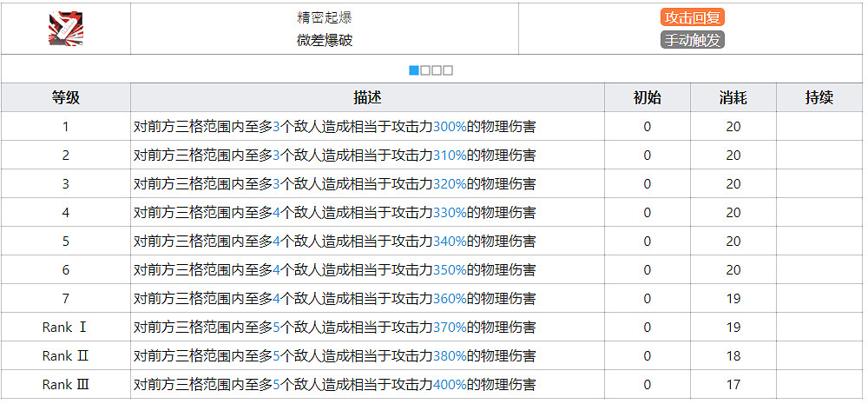Click the 320% damage description row

tap(367, 183)
